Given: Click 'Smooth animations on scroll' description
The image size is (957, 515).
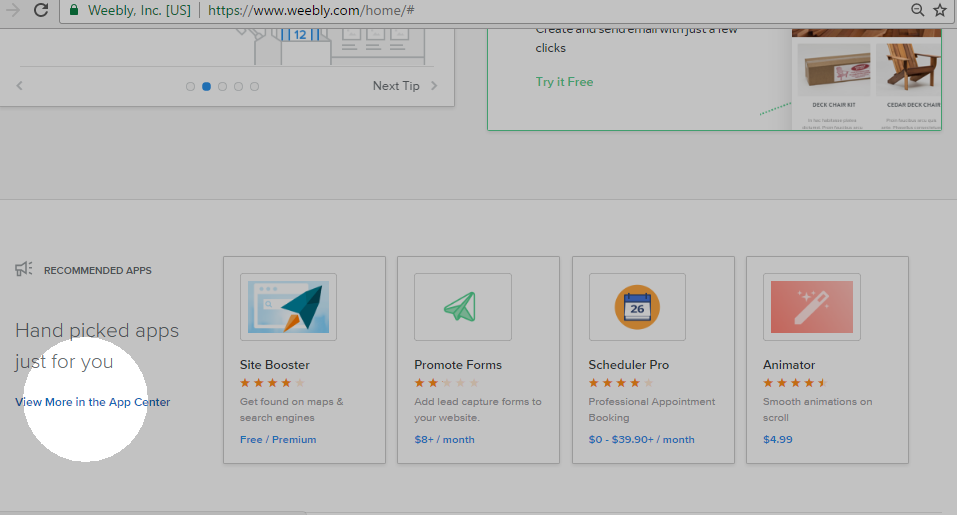Looking at the screenshot, I should point(818,409).
